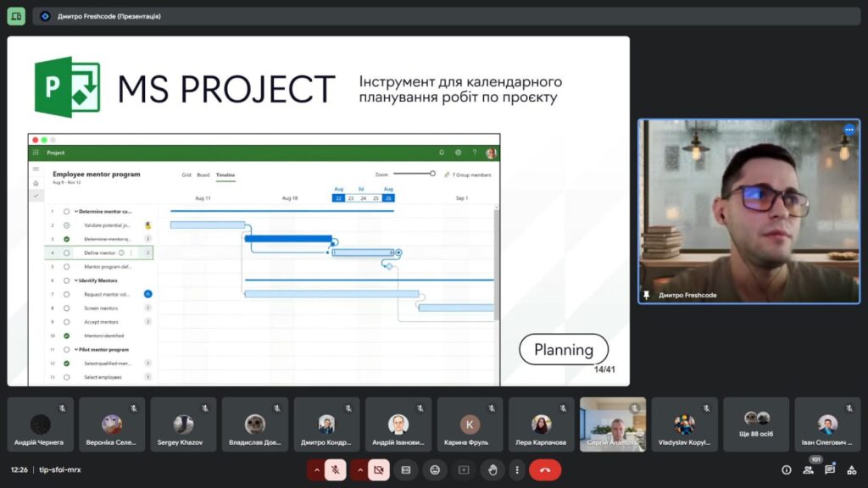The image size is (868, 488).
Task: Collapse the 'Identify Mentors' task group
Action: (76, 280)
